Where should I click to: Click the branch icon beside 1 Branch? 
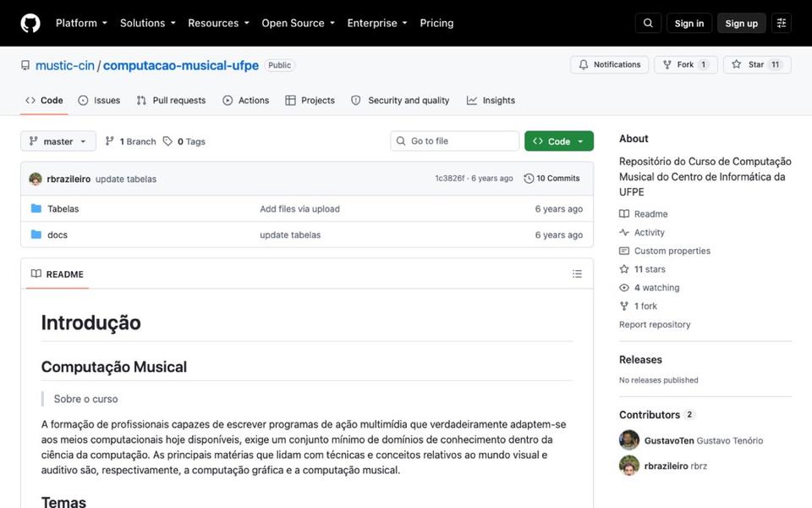(x=109, y=141)
